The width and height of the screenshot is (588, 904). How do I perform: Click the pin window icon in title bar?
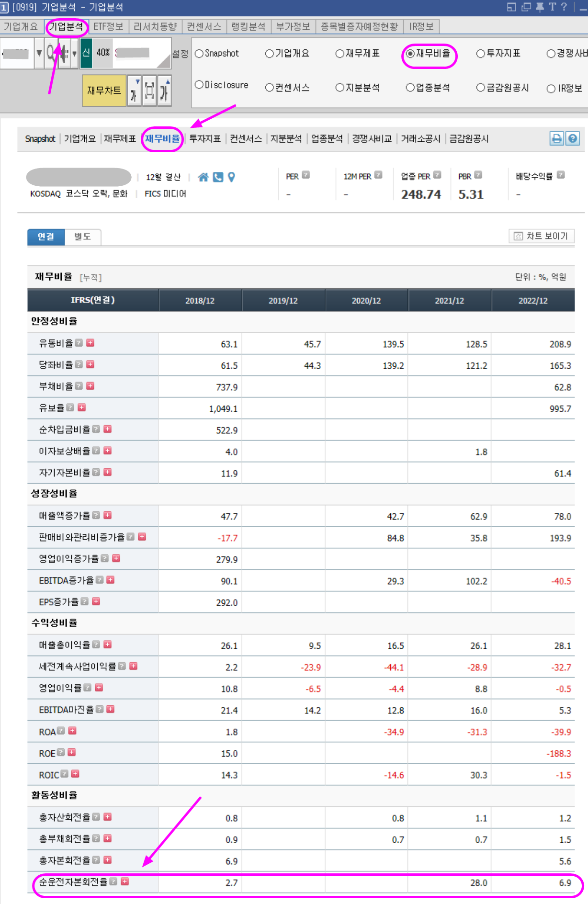[x=540, y=7]
